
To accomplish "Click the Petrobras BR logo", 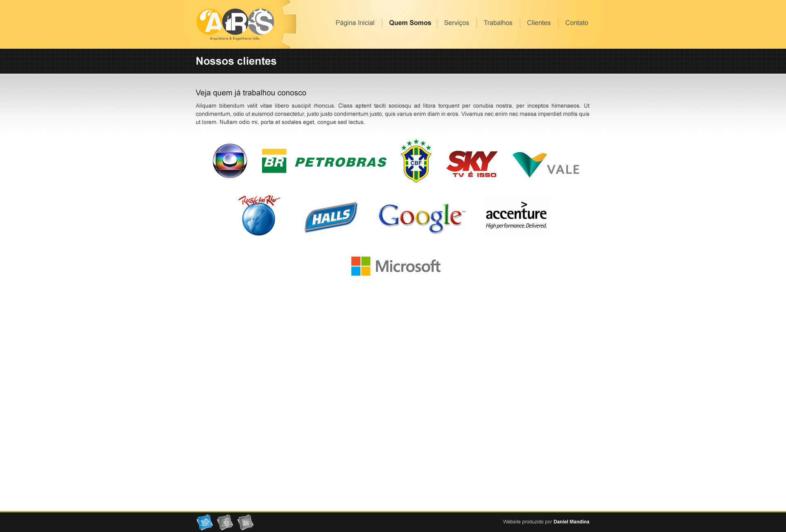I will pos(324,161).
